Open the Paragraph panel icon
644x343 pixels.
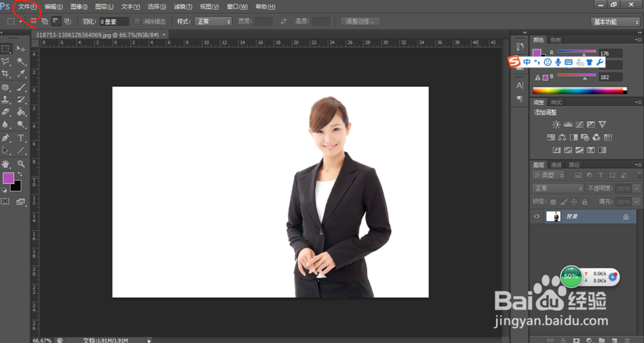520,98
